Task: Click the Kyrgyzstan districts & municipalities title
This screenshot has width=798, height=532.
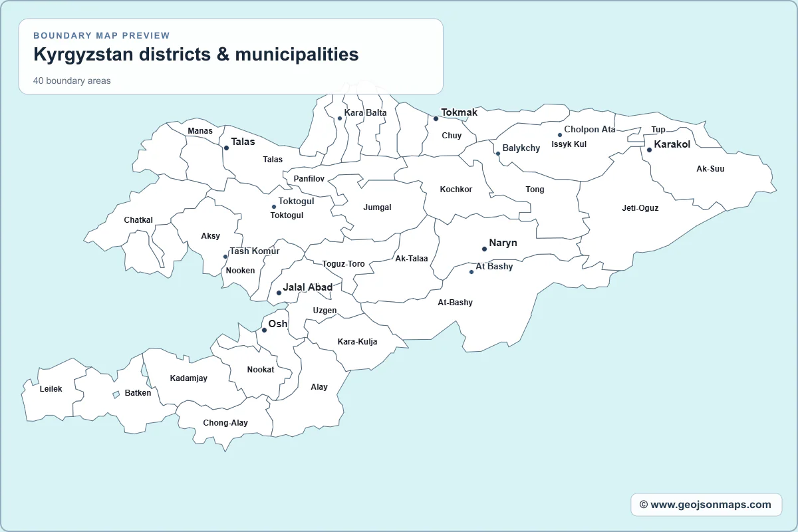Action: click(x=196, y=55)
